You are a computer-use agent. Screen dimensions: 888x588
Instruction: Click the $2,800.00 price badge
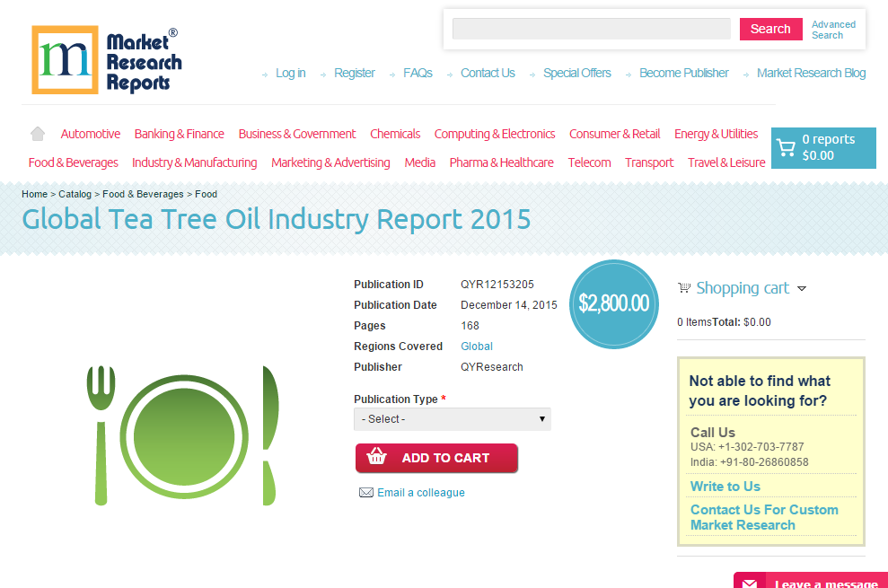(x=613, y=304)
